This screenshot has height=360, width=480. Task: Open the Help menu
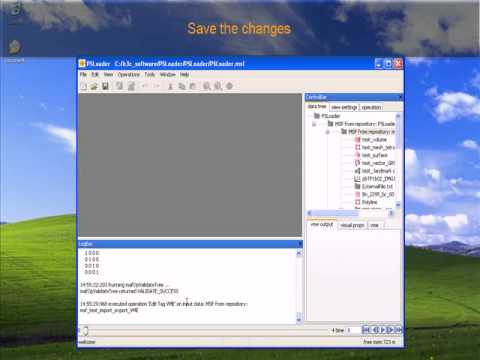click(x=185, y=74)
